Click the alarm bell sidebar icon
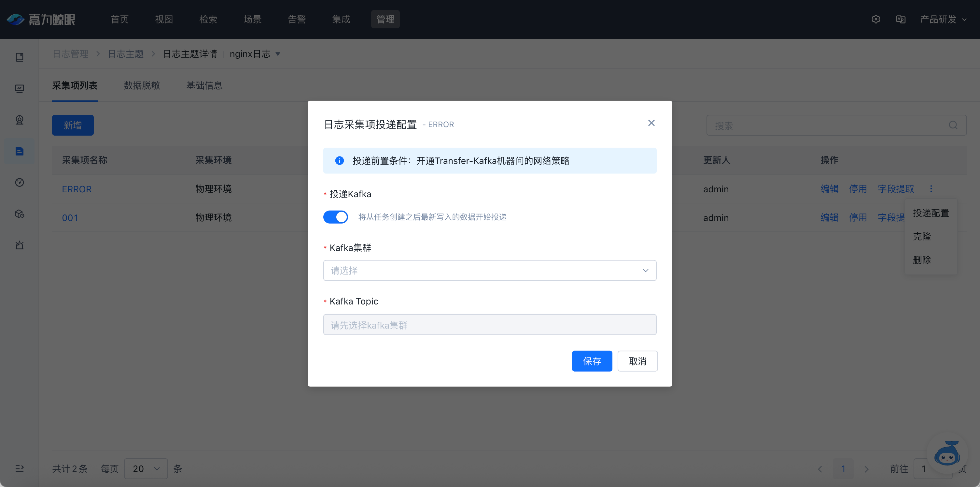 (x=20, y=245)
